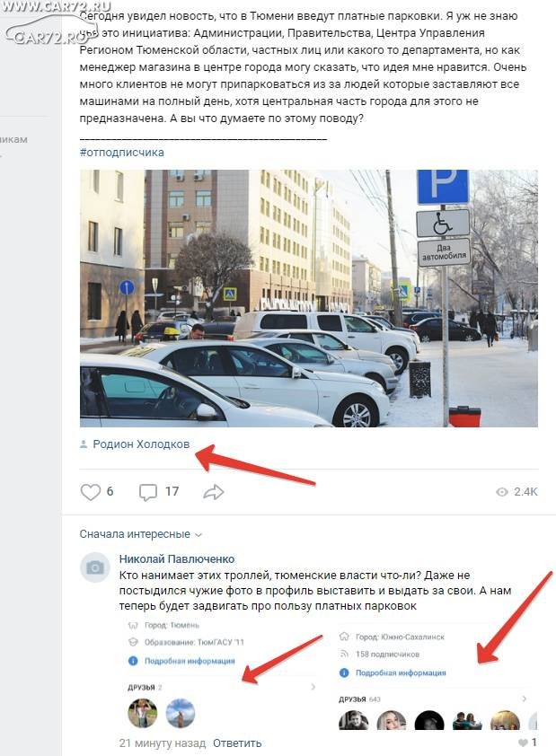Click the post view-count eye icon

[502, 492]
